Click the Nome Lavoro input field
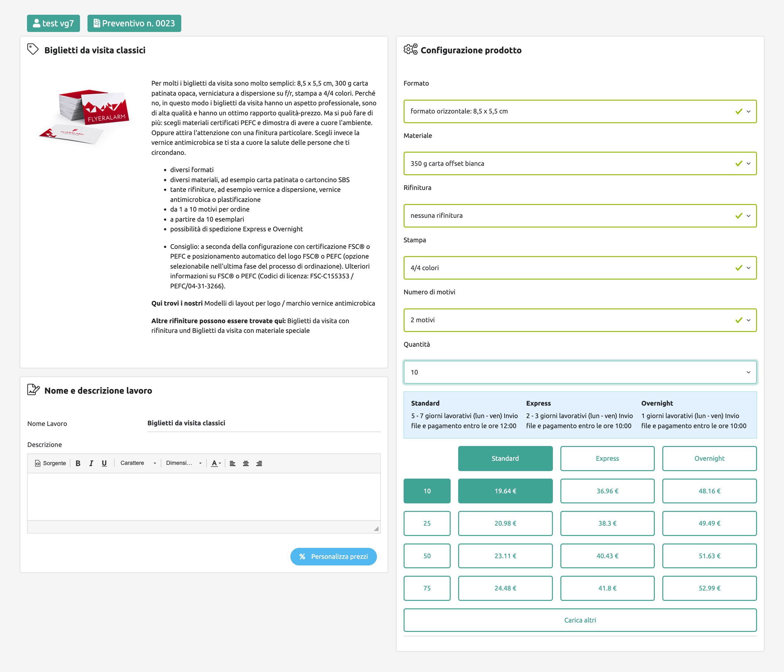This screenshot has width=784, height=672. click(263, 423)
